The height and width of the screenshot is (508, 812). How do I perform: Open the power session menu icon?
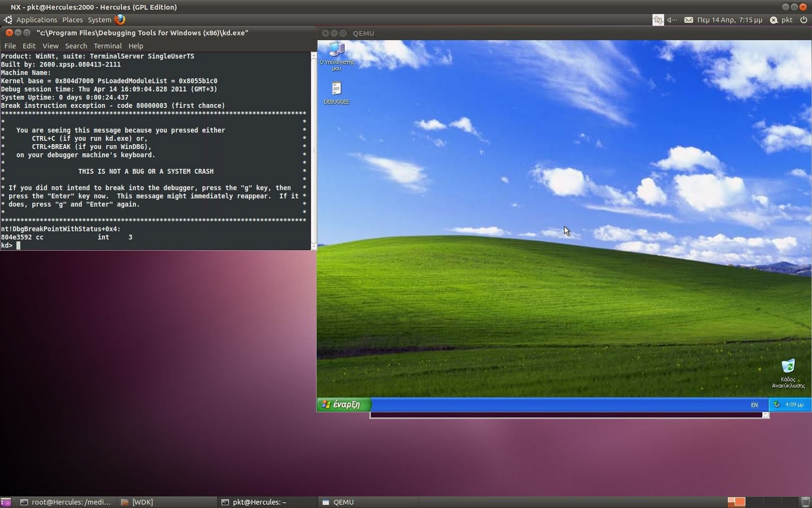click(803, 20)
